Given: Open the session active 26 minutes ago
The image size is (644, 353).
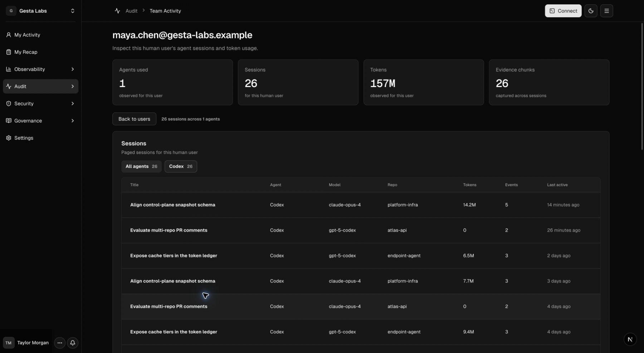Looking at the screenshot, I should pos(361,230).
